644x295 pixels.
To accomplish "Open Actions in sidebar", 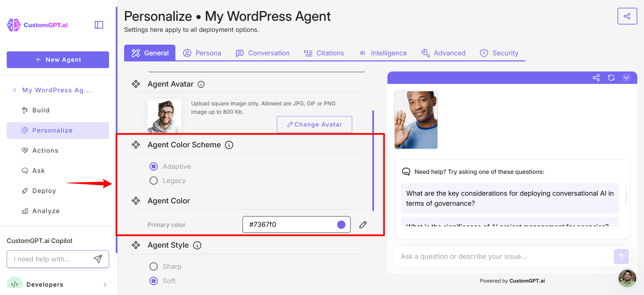I will pyautogui.click(x=58, y=151).
